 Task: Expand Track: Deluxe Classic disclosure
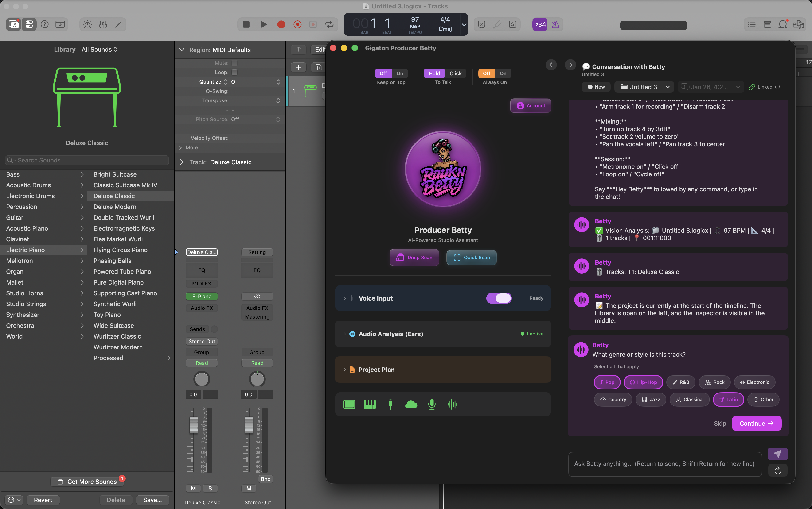click(x=182, y=162)
